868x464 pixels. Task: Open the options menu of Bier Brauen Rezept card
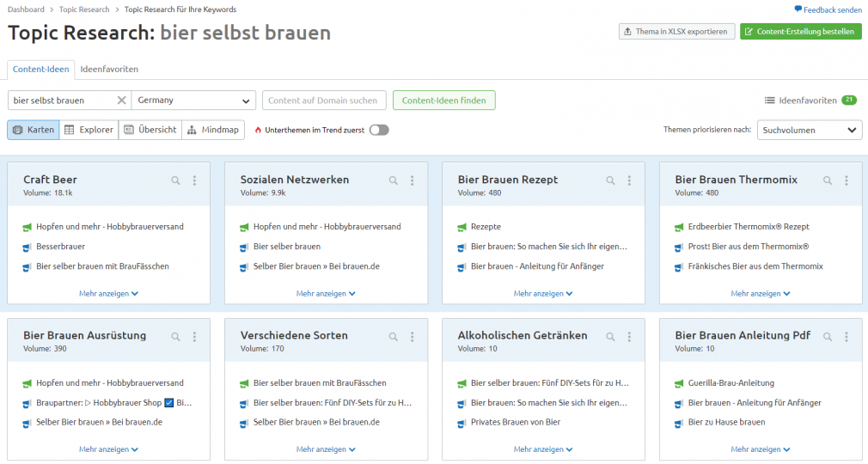pyautogui.click(x=629, y=180)
